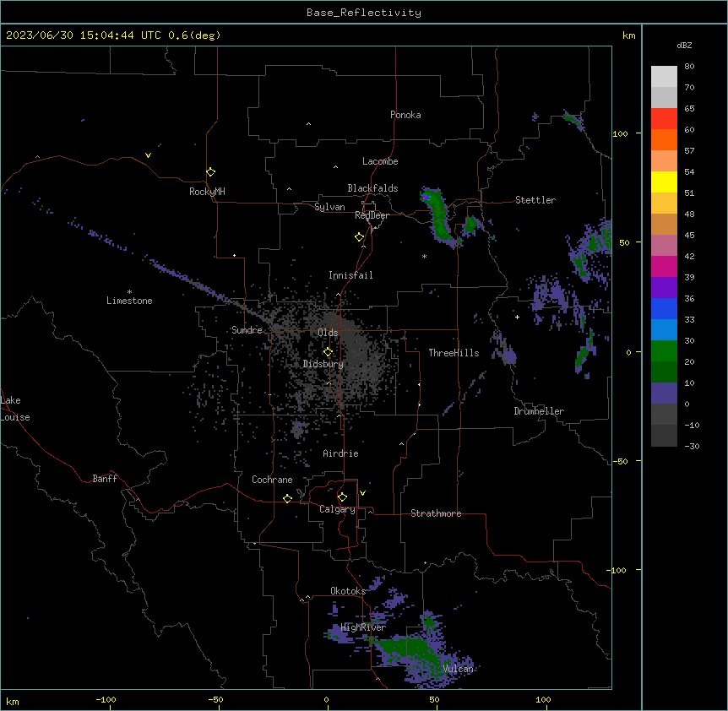Click the Limestone label
The image size is (728, 711).
[129, 301]
